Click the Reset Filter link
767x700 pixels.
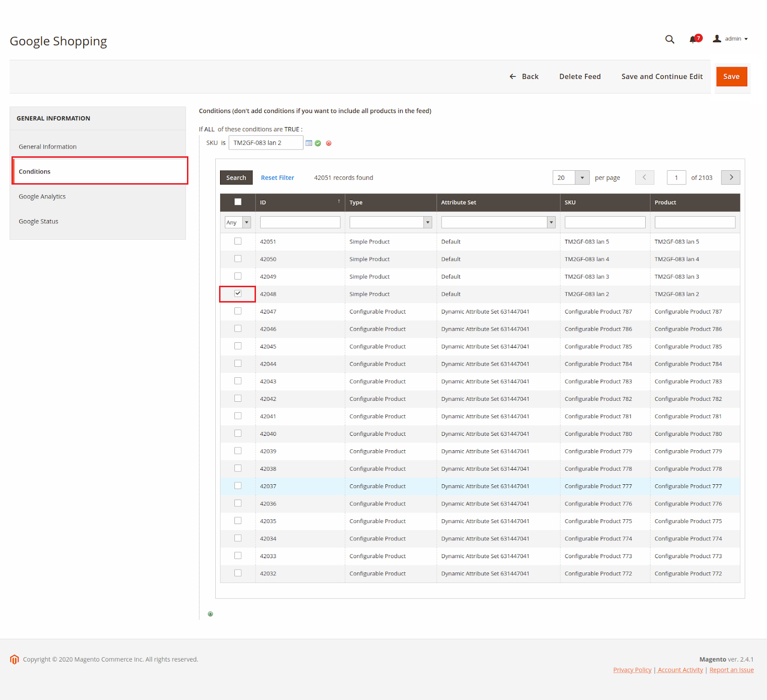pyautogui.click(x=278, y=178)
